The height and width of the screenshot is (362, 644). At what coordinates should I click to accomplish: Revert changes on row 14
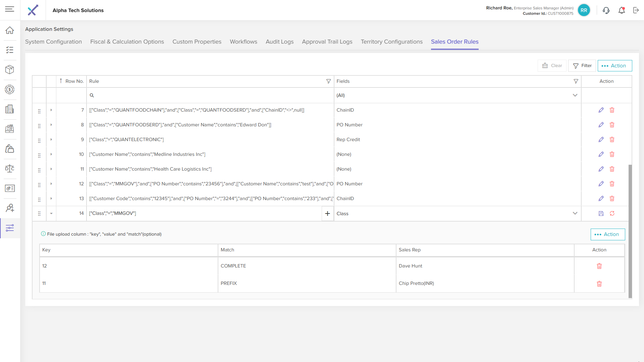point(612,214)
